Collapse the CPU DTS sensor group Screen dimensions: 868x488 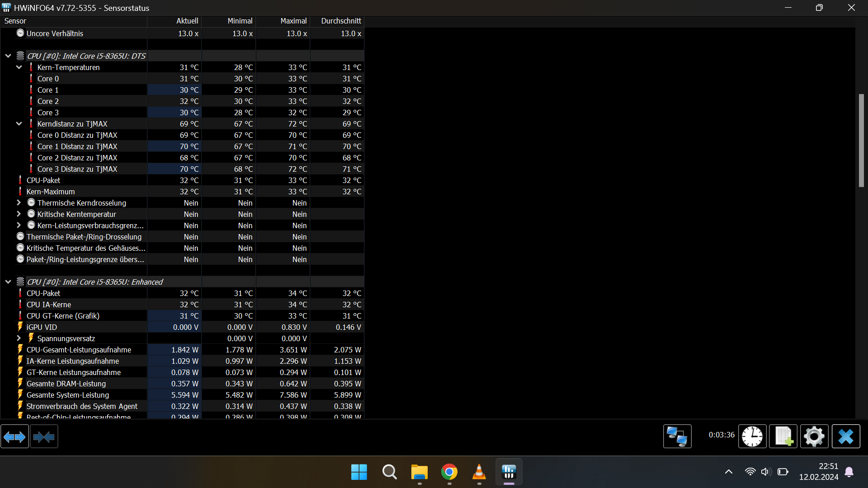[x=8, y=56]
